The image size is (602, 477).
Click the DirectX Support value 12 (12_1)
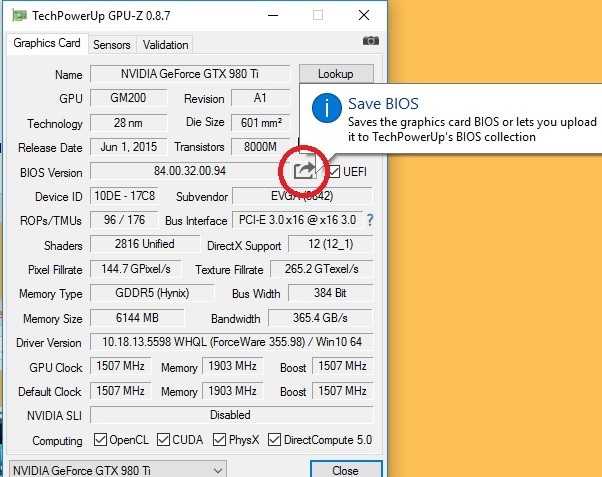tap(331, 244)
